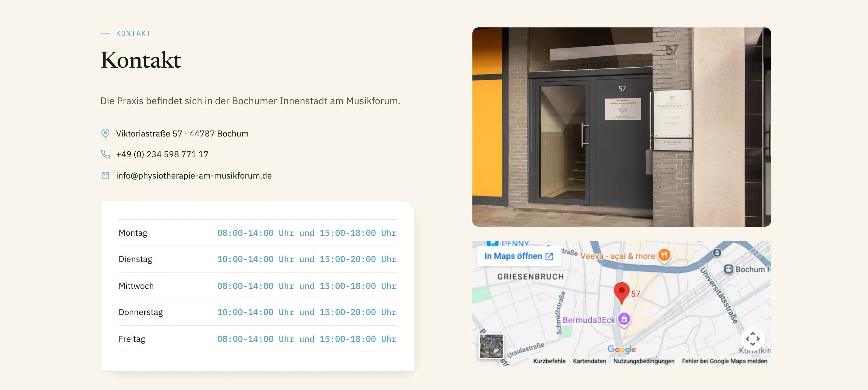
Task: Click the address Viktoriastraße 57 · 44787 Bochum
Action: coord(182,133)
